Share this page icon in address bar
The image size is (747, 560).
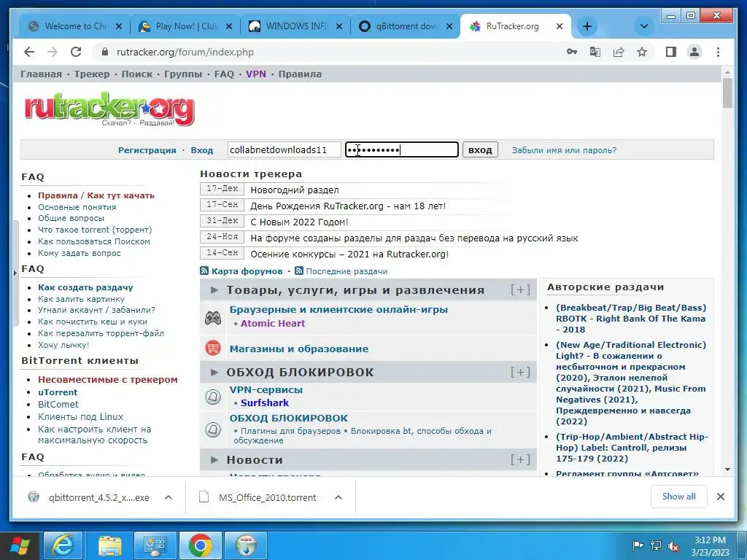click(619, 52)
